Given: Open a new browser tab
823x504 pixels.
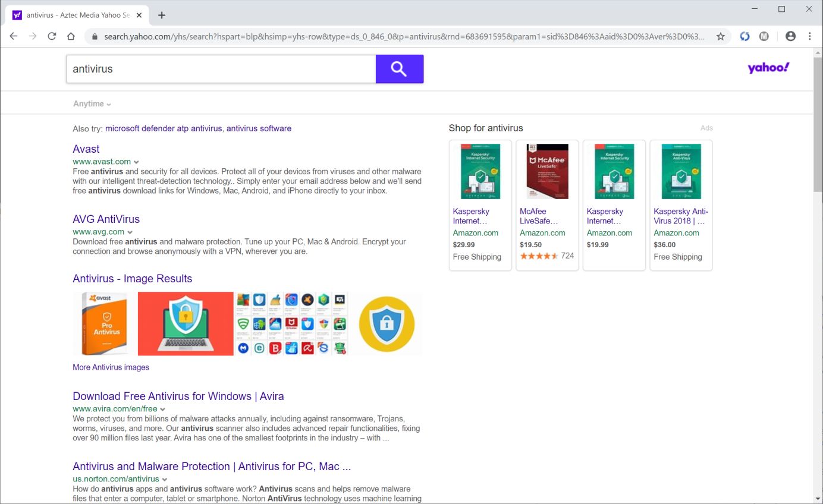Looking at the screenshot, I should tap(162, 15).
